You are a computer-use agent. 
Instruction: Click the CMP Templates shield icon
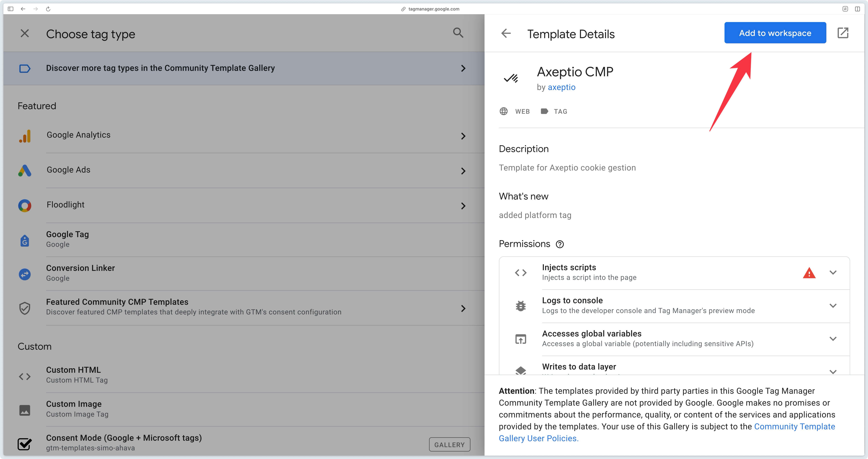point(25,308)
